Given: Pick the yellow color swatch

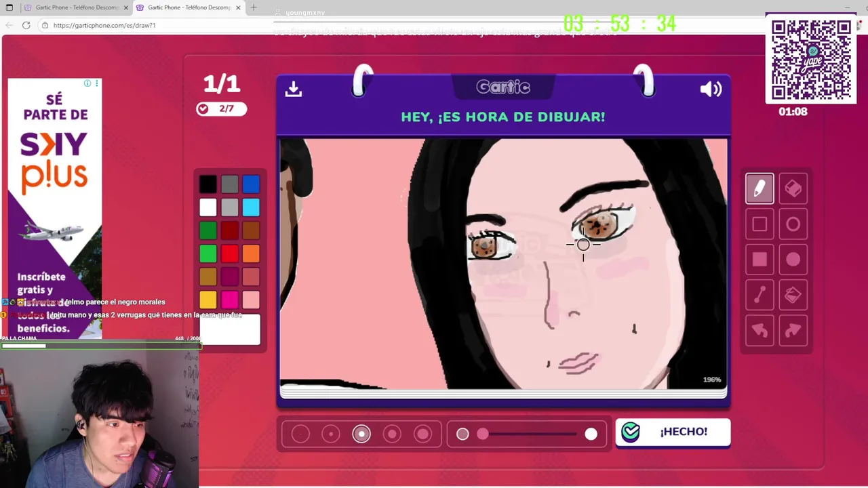Looking at the screenshot, I should [x=208, y=300].
